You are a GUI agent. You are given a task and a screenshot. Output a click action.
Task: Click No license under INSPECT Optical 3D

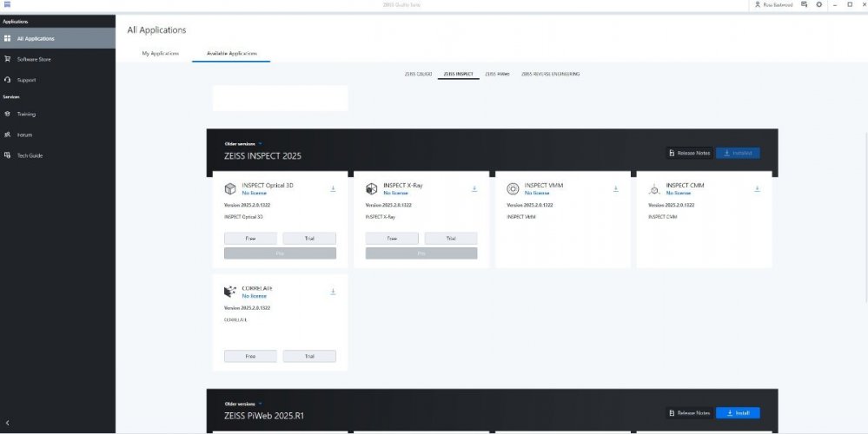tap(254, 193)
